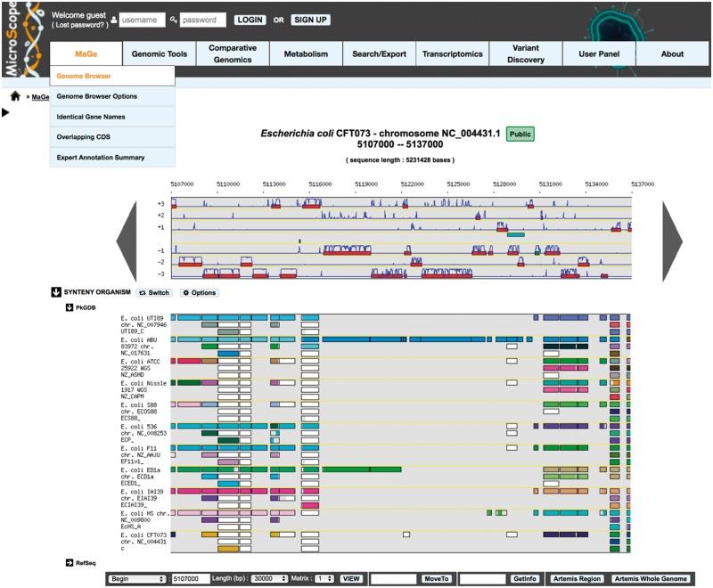Screen dimensions: 713x588
Task: Collapse the PkGDB results section
Action: [x=70, y=306]
